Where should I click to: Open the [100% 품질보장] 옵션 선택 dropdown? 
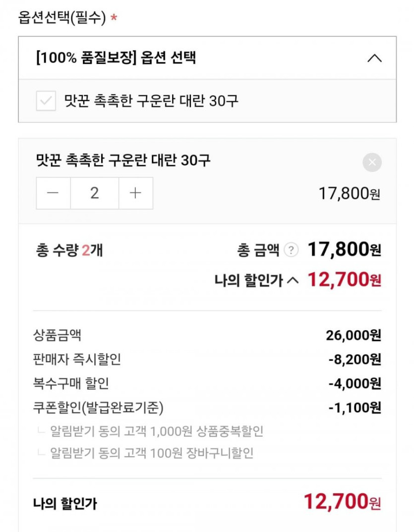(116, 58)
